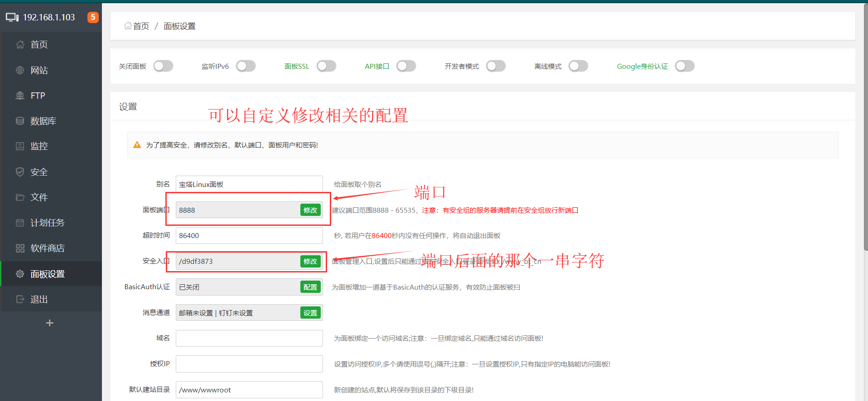868x401 pixels.
Task: Click the 给面板取个别名 hint text
Action: click(357, 184)
